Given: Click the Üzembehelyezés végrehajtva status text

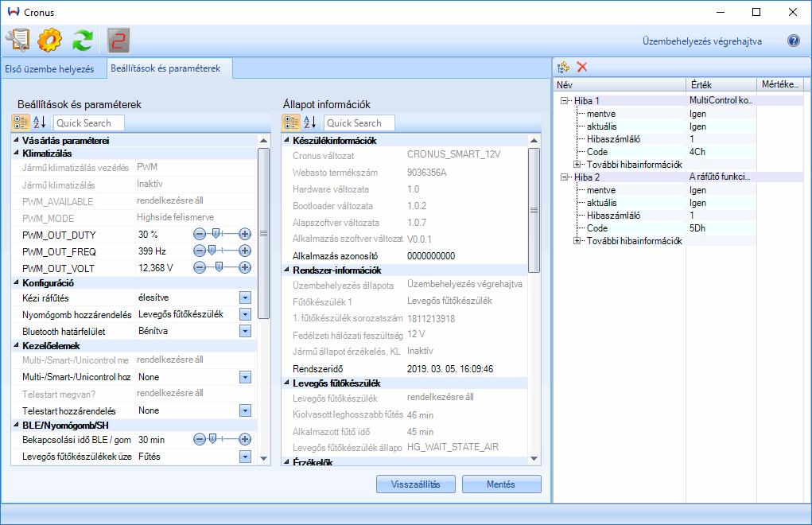Looking at the screenshot, I should click(701, 41).
